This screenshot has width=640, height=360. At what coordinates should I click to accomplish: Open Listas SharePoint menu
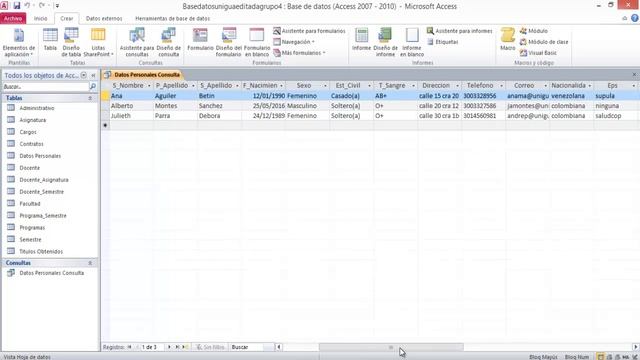click(98, 42)
